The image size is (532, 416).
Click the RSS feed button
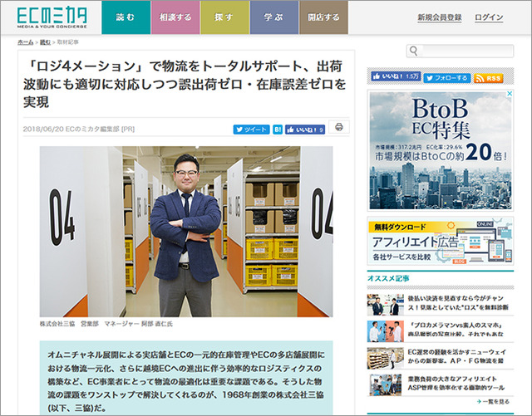pyautogui.click(x=488, y=78)
